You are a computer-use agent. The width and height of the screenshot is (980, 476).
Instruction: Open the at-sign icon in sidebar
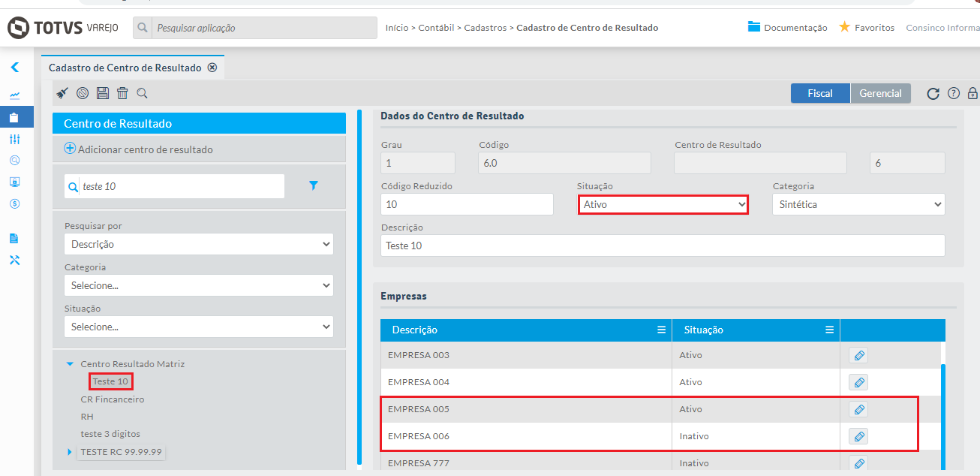(x=14, y=160)
